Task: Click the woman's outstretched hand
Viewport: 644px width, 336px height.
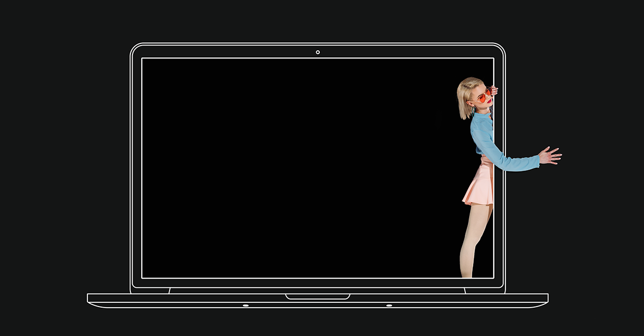Action: 550,155
